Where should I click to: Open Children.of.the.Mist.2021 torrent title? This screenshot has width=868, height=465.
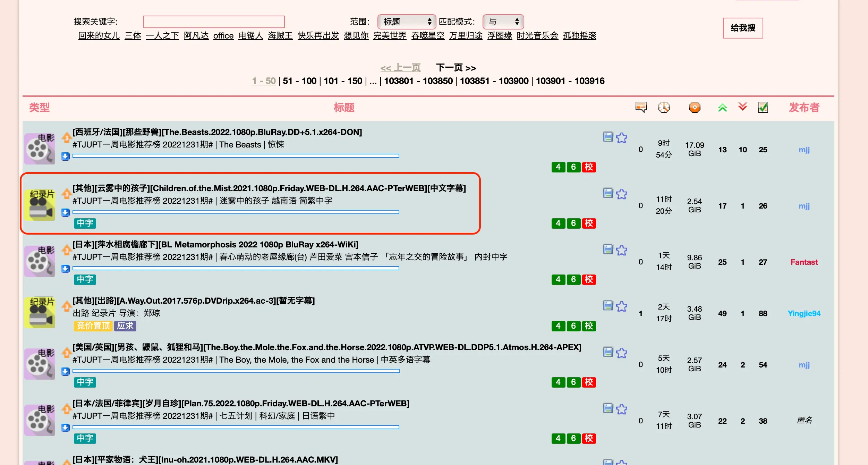click(269, 188)
